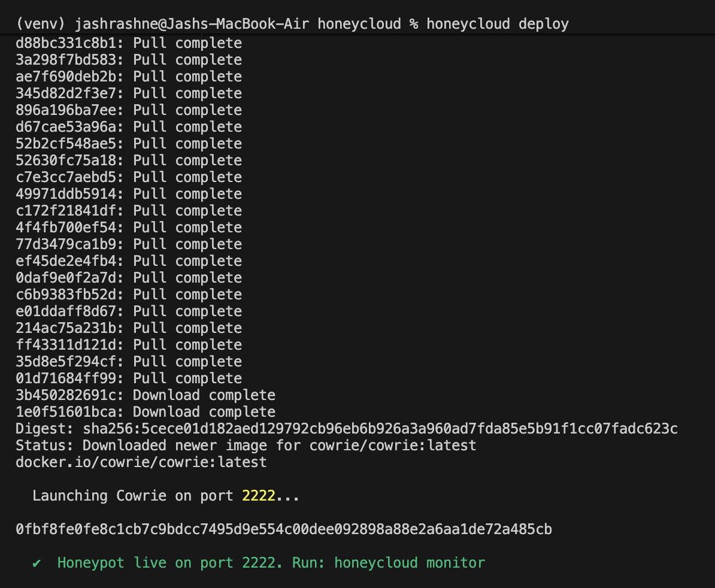The image size is (715, 588).
Task: Select line '0daf9e0f2a7d: Pull complete'
Action: tap(129, 278)
